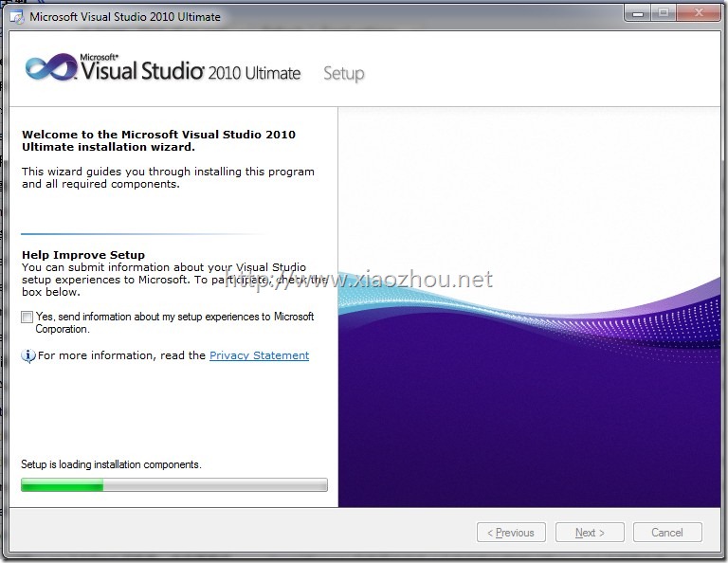Click the green installation progress bar
Viewport: 728px width, 563px height.
tap(174, 485)
